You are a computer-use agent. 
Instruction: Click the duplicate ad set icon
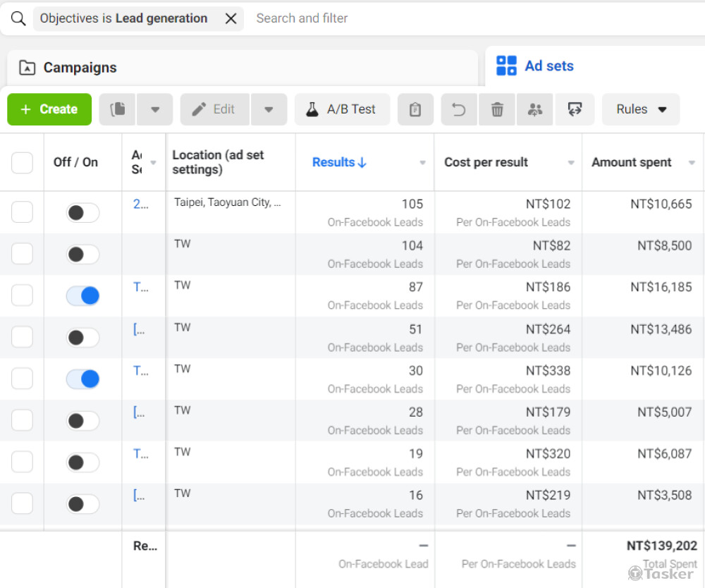(x=118, y=109)
